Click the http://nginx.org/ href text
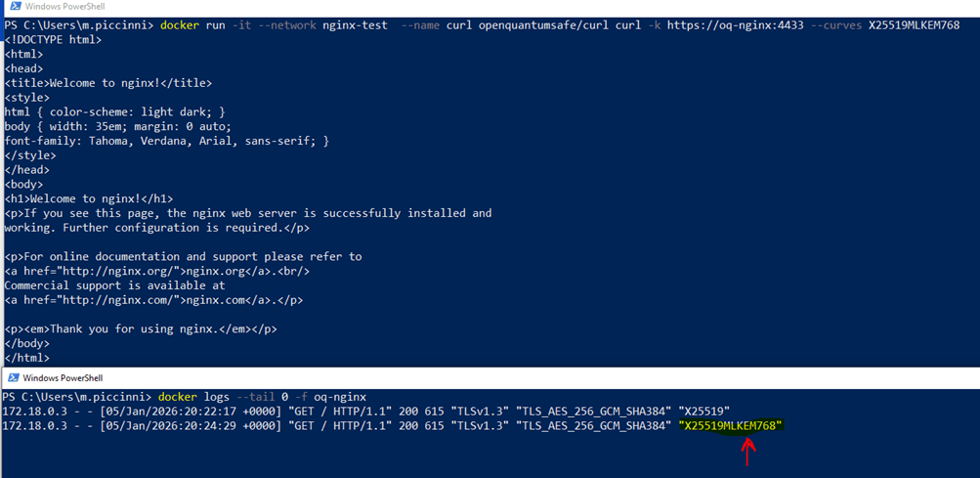This screenshot has width=980, height=478. pyautogui.click(x=121, y=271)
